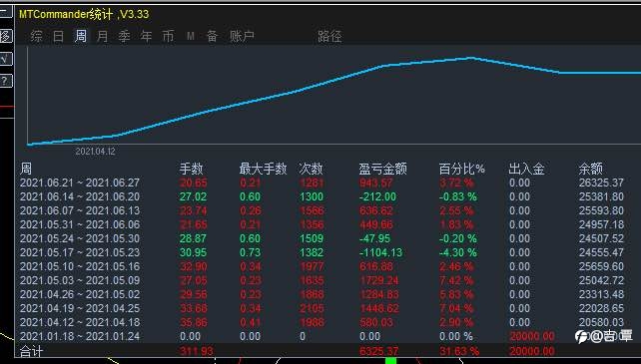Viewport: 641px width, 364px height.
Task: Click trade count 1509
Action: click(312, 238)
